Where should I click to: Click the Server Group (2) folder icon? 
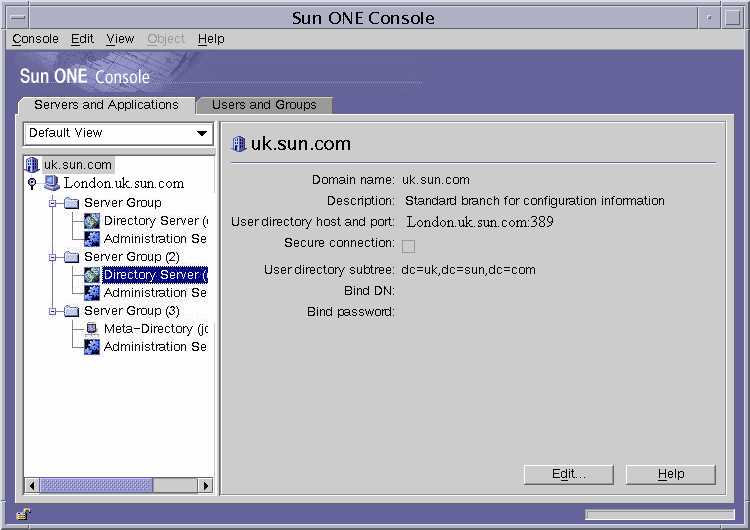click(x=71, y=257)
